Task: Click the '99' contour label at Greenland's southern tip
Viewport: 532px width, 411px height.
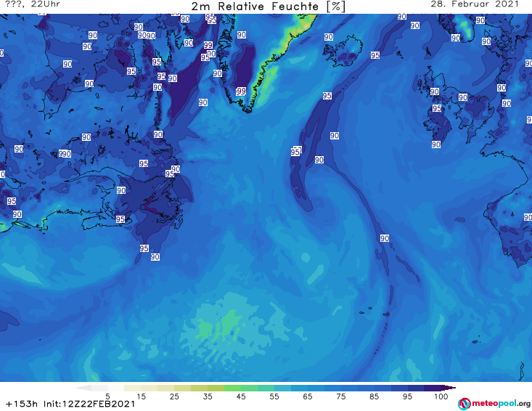Action: coord(241,91)
